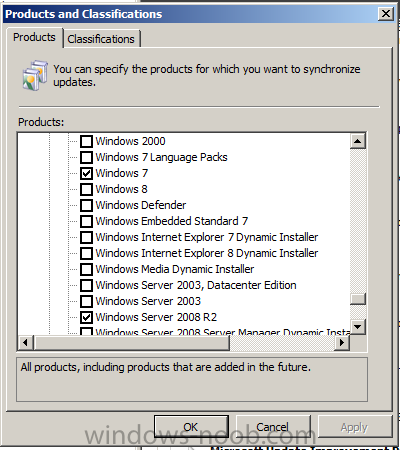Click the products books icon
400x450 pixels.
[x=35, y=75]
